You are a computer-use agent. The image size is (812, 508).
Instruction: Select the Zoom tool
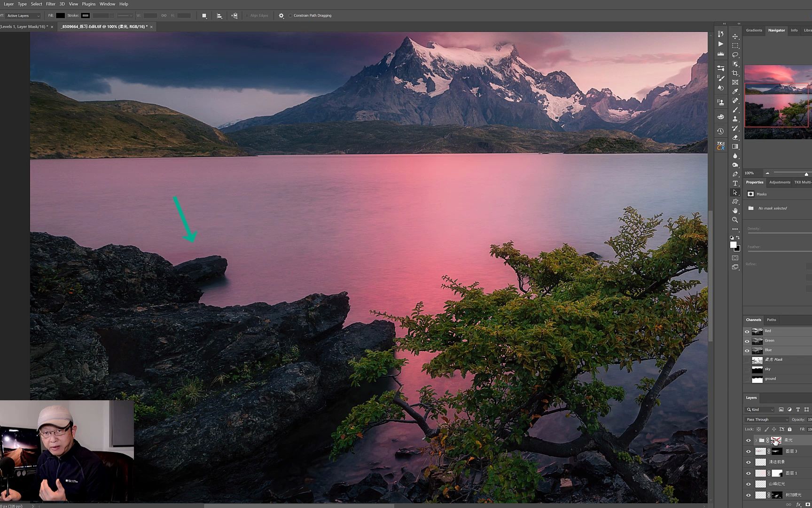coord(735,220)
